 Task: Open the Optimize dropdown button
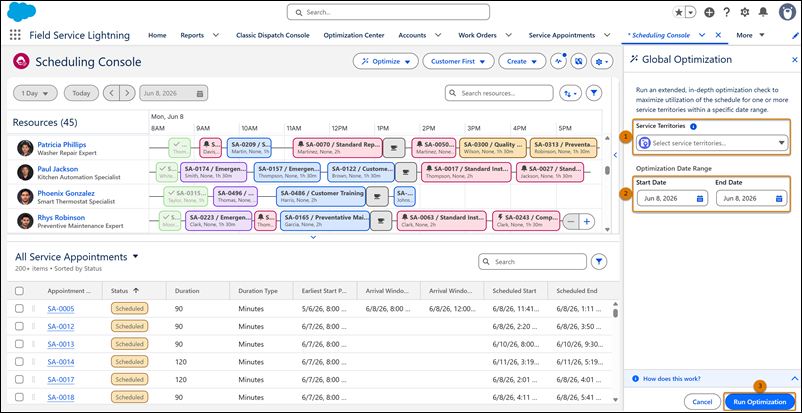[x=386, y=61]
